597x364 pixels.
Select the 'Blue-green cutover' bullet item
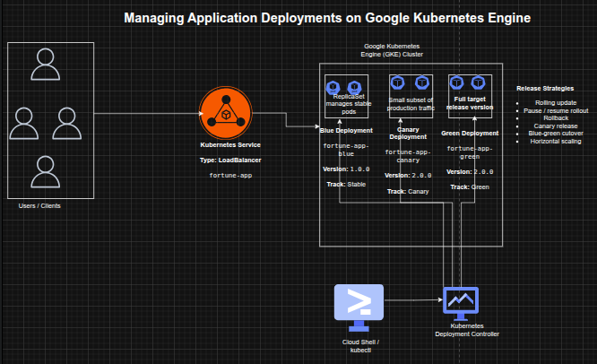(553, 134)
